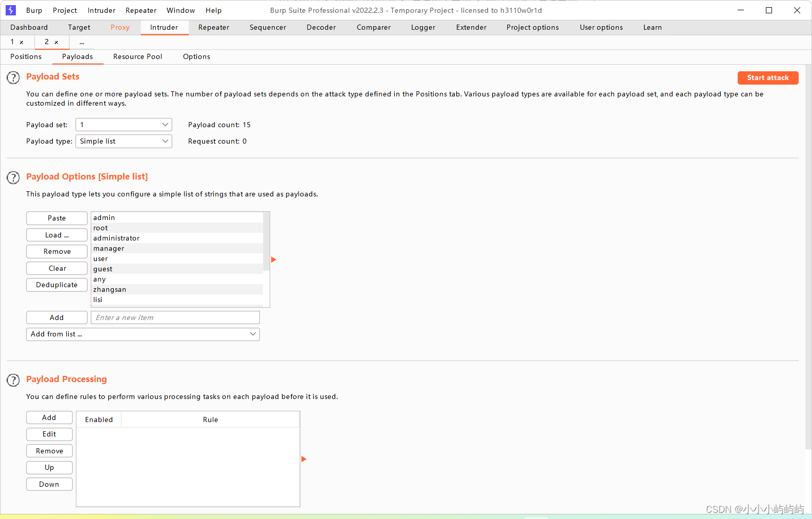Select Intruder attack tab 1
The height and width of the screenshot is (519, 812).
(x=12, y=42)
